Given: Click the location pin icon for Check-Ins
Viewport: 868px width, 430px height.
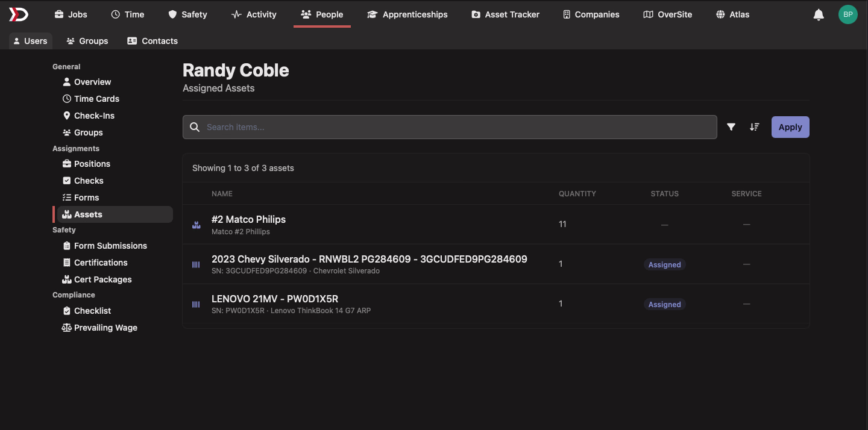Looking at the screenshot, I should coord(67,116).
